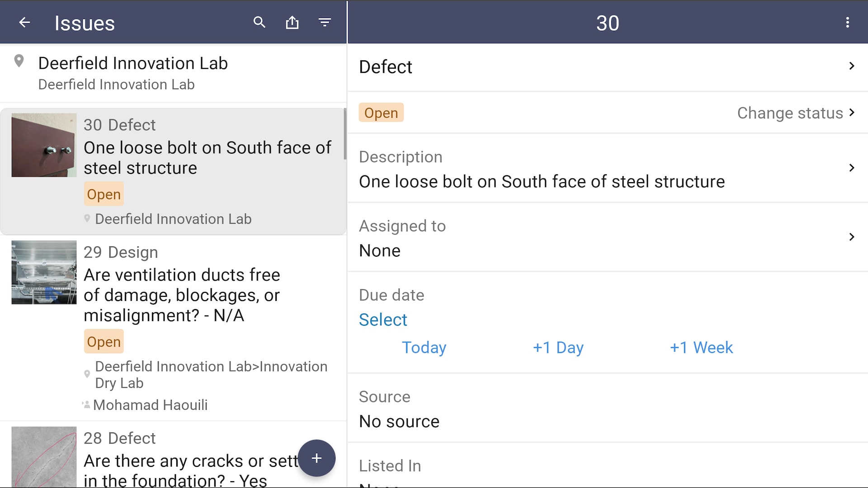
Task: Choose the +1 Day due date shortcut
Action: [558, 347]
